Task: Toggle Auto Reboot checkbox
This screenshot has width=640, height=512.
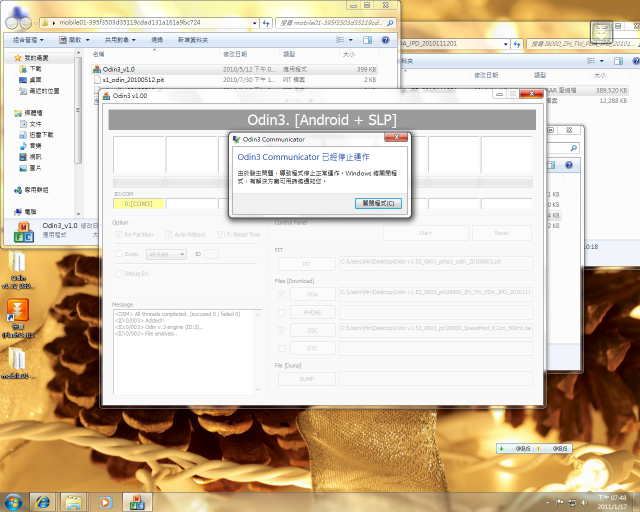Action: click(168, 234)
